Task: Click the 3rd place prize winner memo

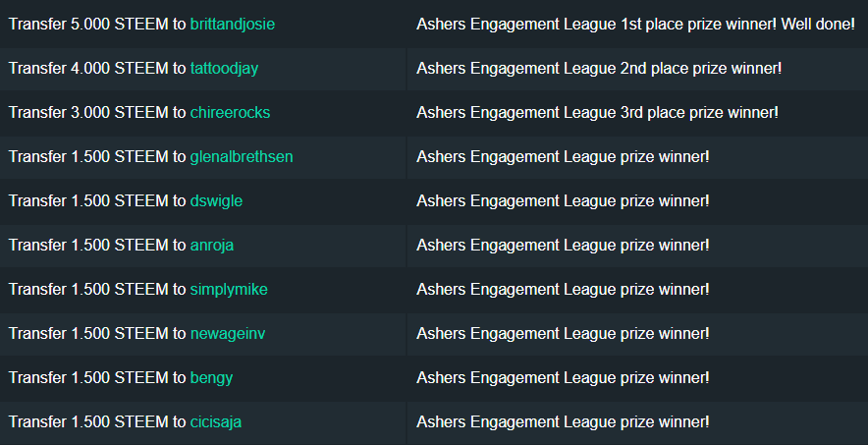Action: [x=597, y=112]
